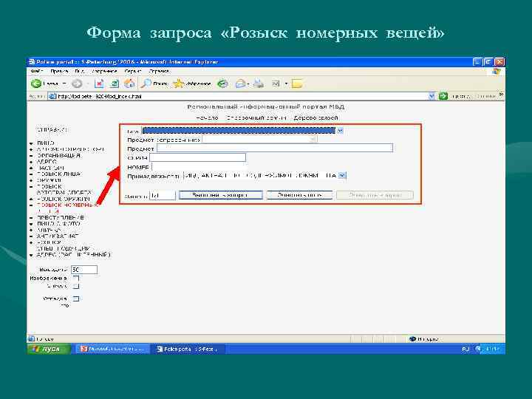
Task: Select ОРГАНИЗАЦИЯ in the left list
Action: 58,155
